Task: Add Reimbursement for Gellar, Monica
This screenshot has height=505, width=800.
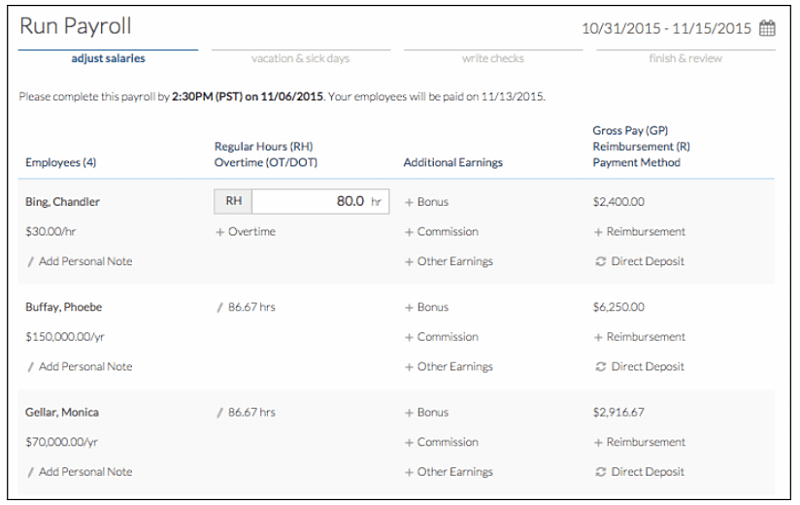Action: [640, 442]
